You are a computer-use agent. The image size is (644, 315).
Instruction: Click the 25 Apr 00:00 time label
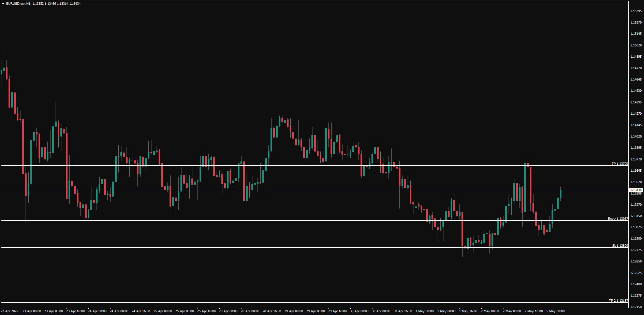(x=163, y=311)
